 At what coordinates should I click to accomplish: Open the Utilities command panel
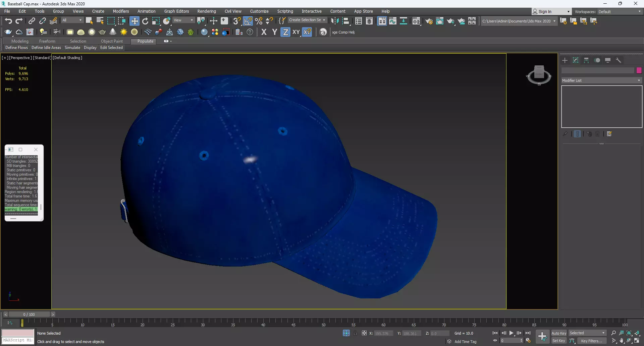click(619, 60)
